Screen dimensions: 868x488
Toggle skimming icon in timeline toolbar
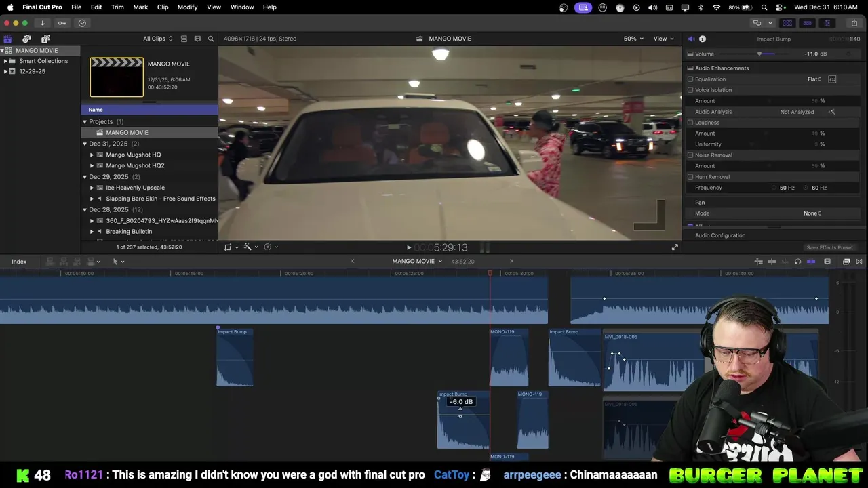pyautogui.click(x=772, y=262)
